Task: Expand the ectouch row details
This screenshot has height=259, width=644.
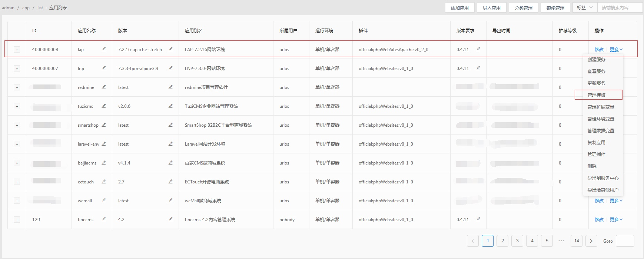Action: (x=17, y=182)
